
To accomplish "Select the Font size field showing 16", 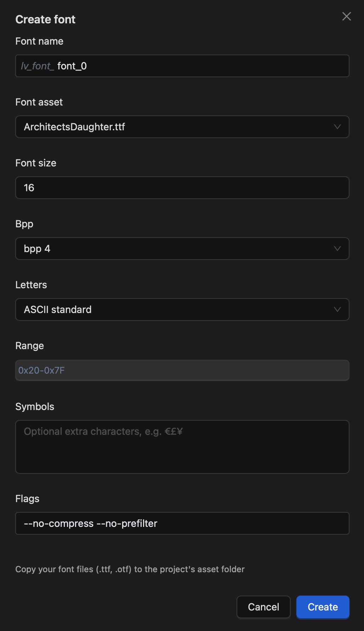I will [x=182, y=188].
